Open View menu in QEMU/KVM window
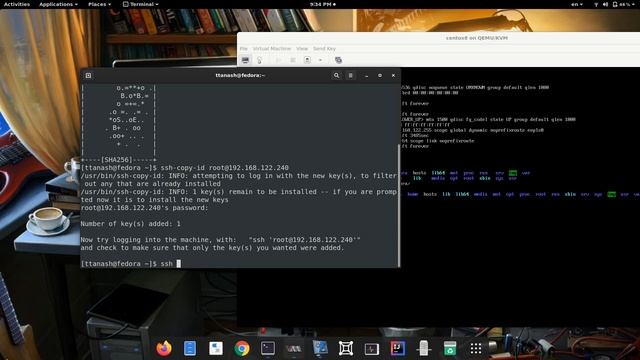The height and width of the screenshot is (360, 640). (x=302, y=49)
